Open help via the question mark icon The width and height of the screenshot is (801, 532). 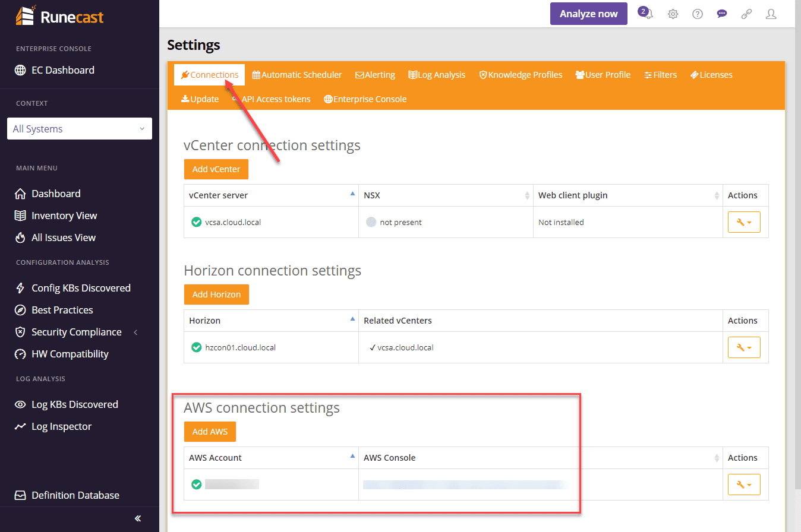[697, 13]
